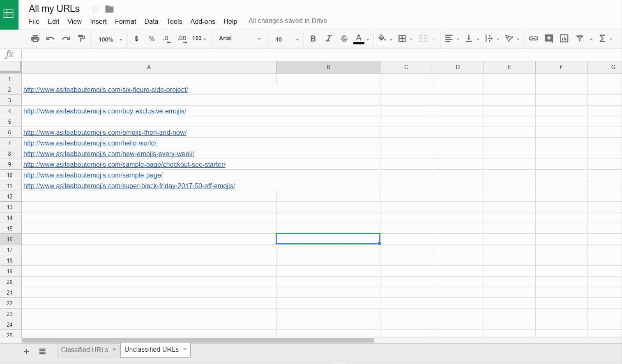
Task: Expand the font size 10 dropdown
Action: tap(287, 39)
